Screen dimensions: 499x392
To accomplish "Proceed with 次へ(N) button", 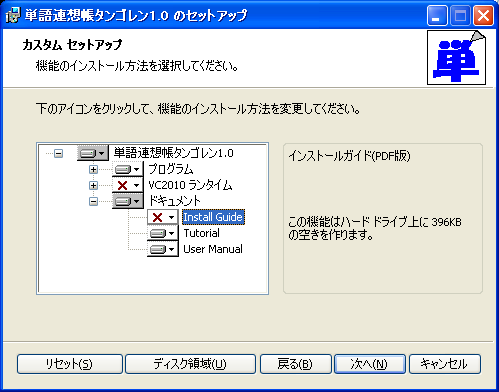I will pyautogui.click(x=370, y=364).
